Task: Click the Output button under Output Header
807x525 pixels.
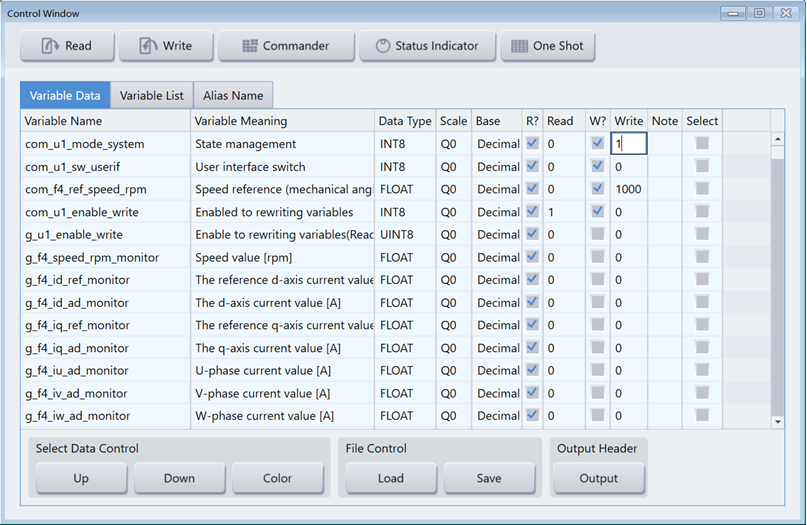Action: [x=599, y=478]
